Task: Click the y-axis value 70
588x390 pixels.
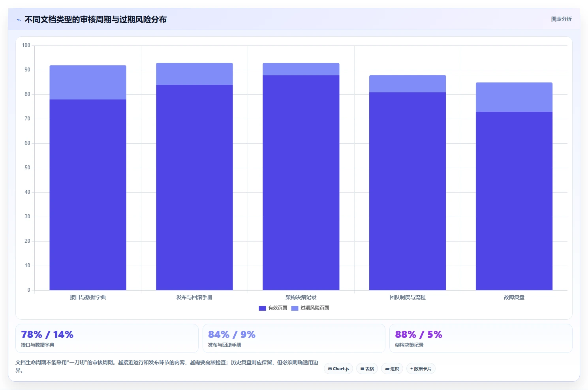Action: point(27,119)
